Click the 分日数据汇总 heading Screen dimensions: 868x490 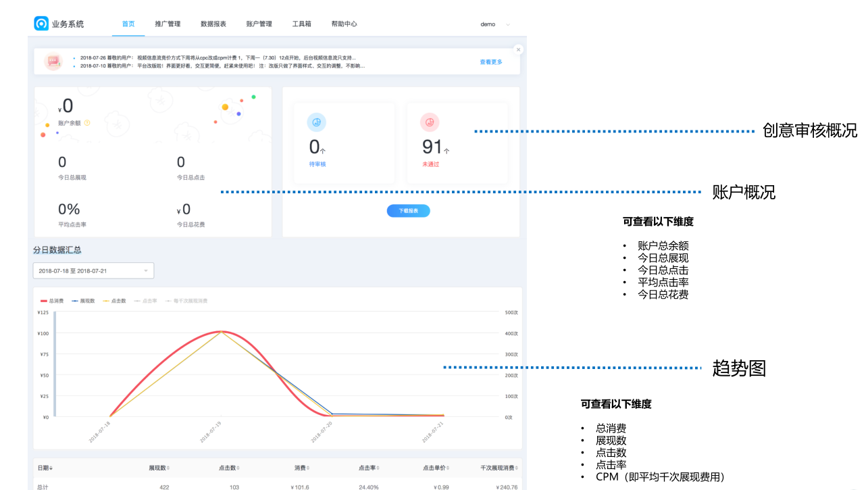coord(57,250)
